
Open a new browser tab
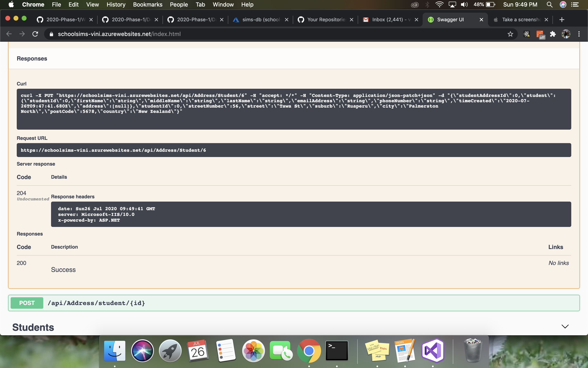tap(562, 20)
